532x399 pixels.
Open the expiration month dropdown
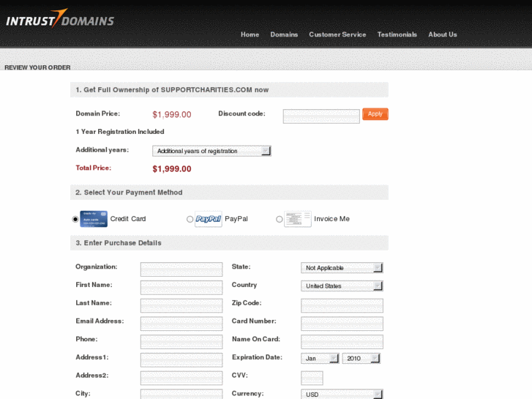pos(320,358)
